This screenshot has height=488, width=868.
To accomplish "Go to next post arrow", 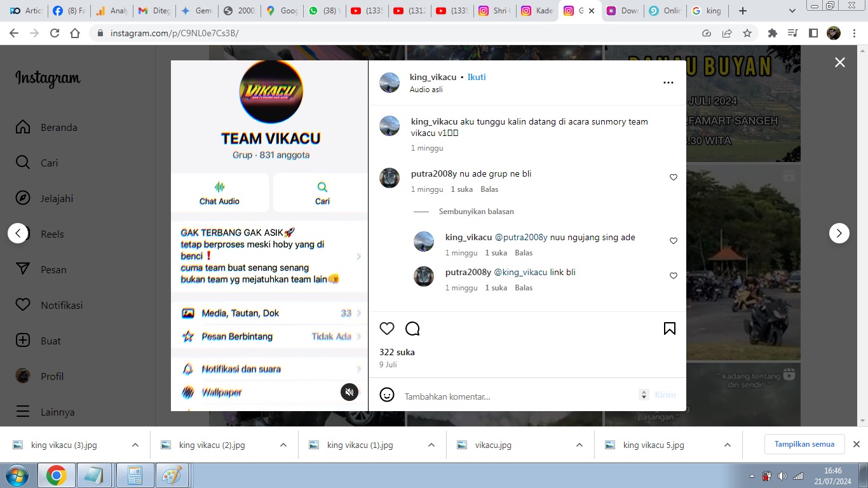I will [x=839, y=233].
